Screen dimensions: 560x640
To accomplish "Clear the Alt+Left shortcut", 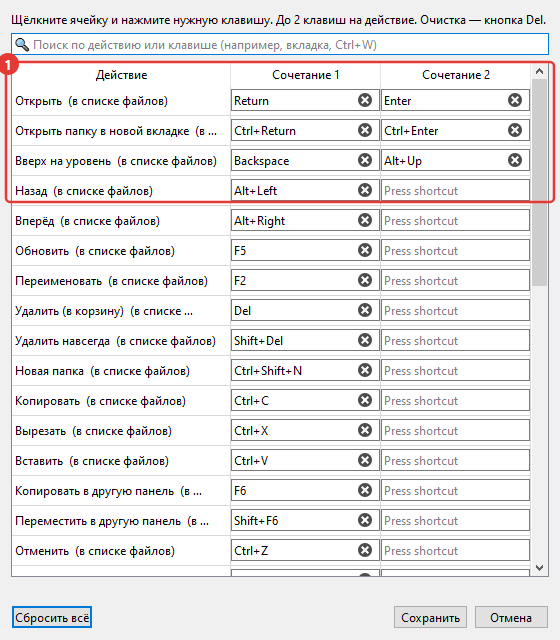I will point(365,190).
